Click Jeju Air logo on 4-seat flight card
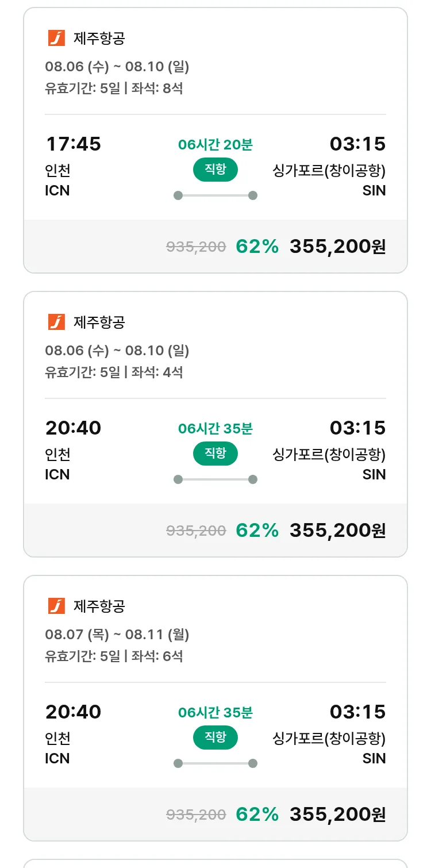 point(56,322)
